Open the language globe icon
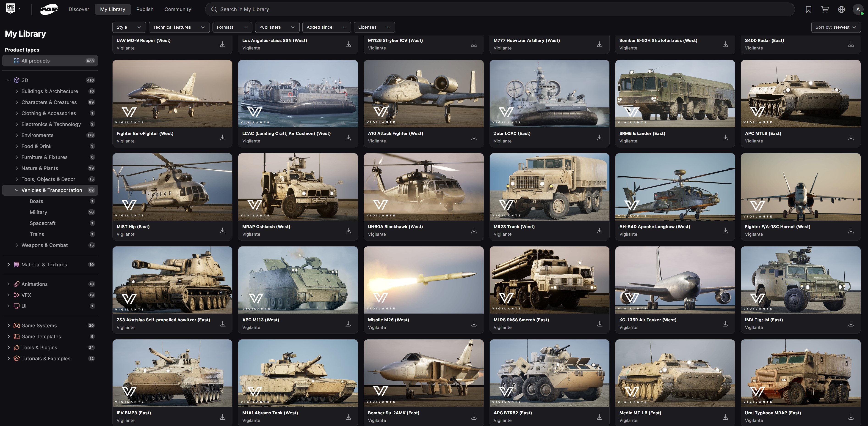Image resolution: width=868 pixels, height=426 pixels. (841, 9)
